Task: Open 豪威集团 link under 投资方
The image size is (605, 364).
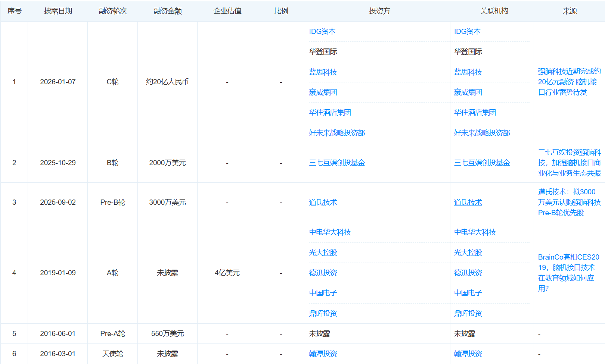Action: pyautogui.click(x=323, y=92)
